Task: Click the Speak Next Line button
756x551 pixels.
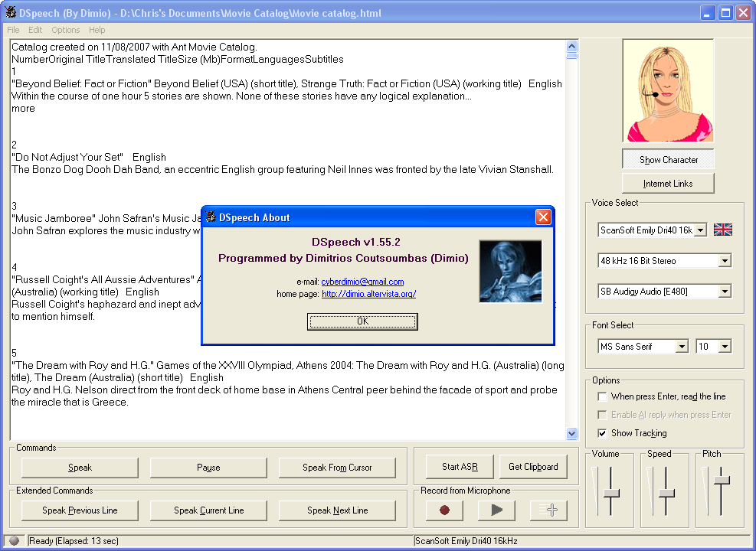Action: point(337,510)
